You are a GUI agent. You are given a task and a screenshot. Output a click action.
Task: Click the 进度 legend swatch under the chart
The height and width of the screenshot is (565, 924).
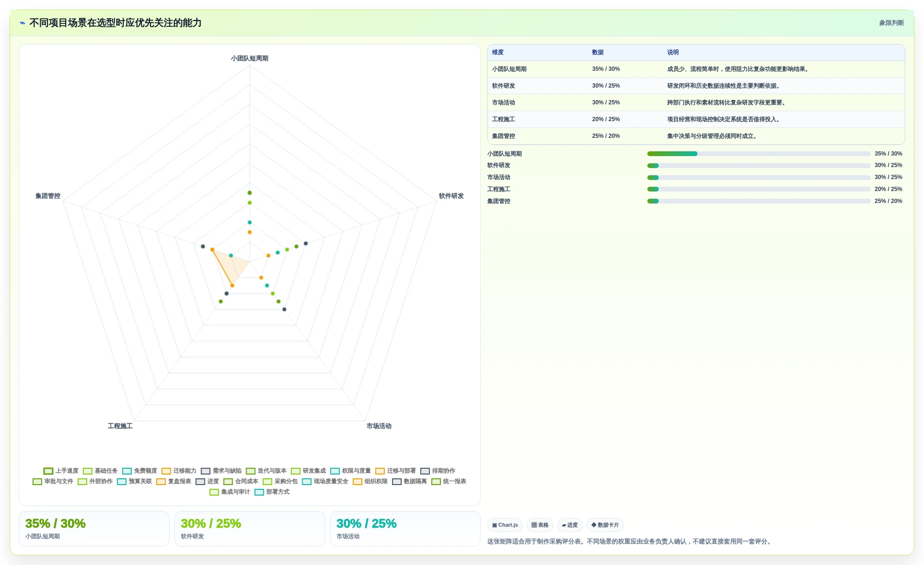200,482
